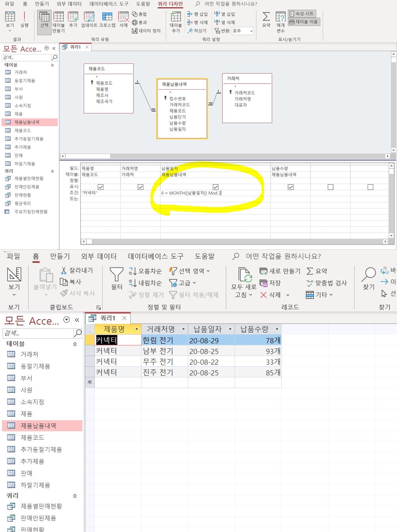The width and height of the screenshot is (397, 532).
Task: Open the 거래처명 column filter dropdown arrow
Action: 183,329
